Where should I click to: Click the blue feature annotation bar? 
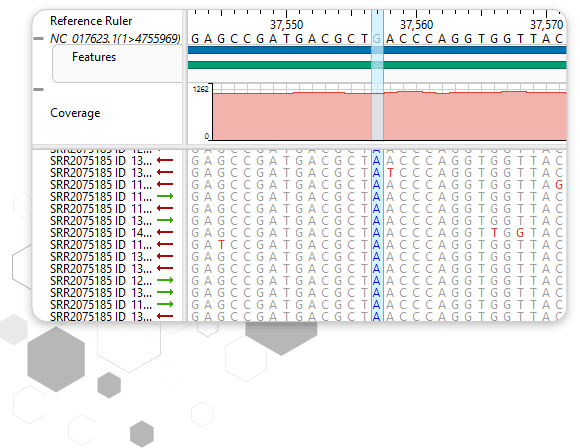[x=377, y=50]
